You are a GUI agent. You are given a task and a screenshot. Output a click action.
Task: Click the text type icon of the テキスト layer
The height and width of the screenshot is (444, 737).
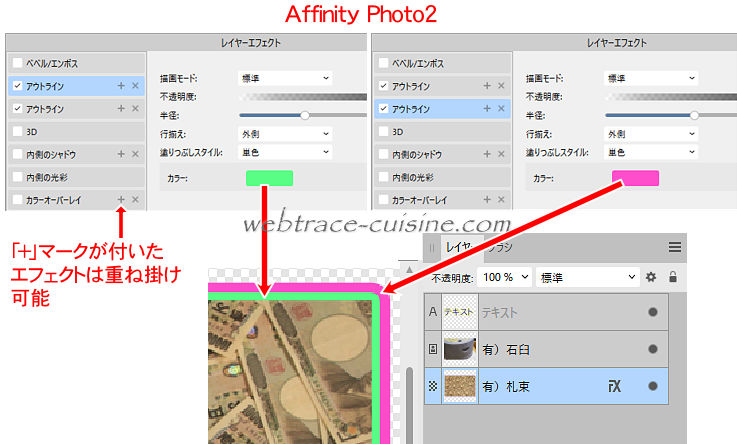(433, 312)
